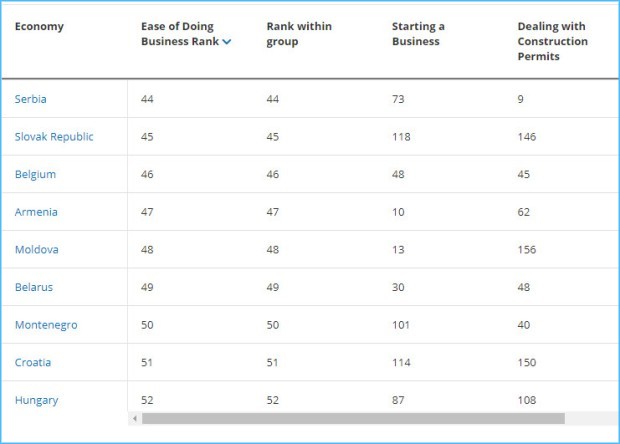Click the horizontal scrollbar thumb
The height and width of the screenshot is (444, 620).
coord(352,419)
